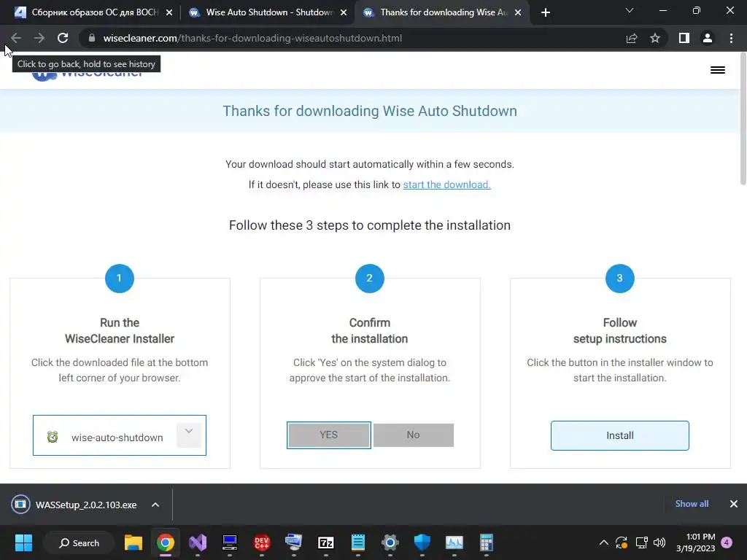This screenshot has width=747, height=560.
Task: Click the start the download link
Action: [x=447, y=184]
